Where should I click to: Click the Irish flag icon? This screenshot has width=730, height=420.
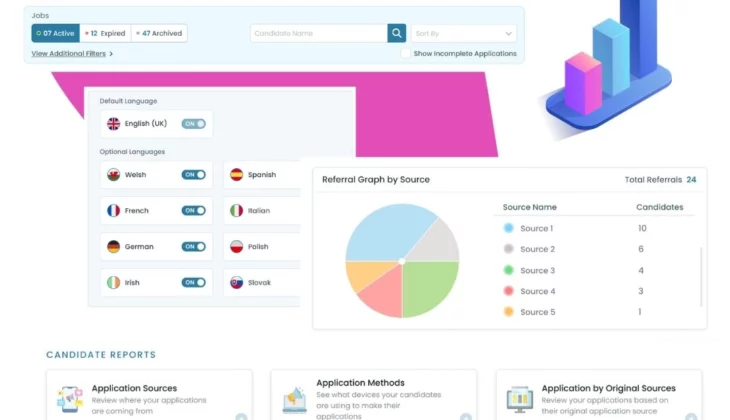[114, 283]
